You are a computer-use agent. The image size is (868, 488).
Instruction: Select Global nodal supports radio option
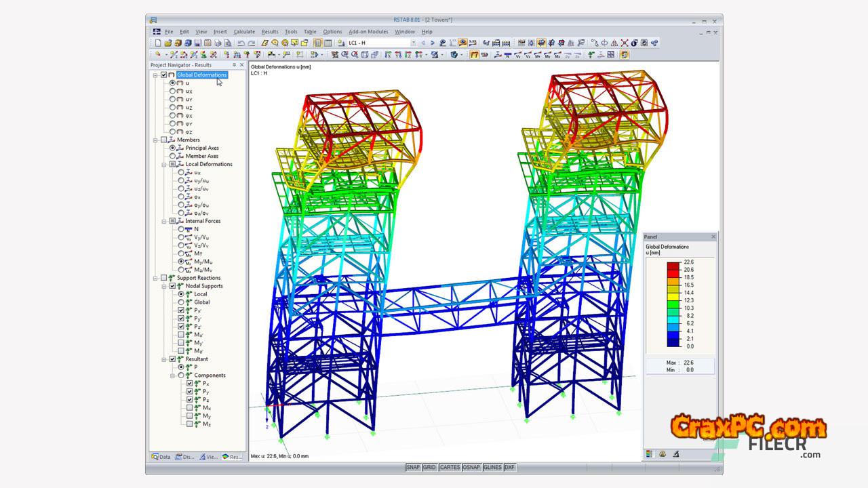click(181, 302)
